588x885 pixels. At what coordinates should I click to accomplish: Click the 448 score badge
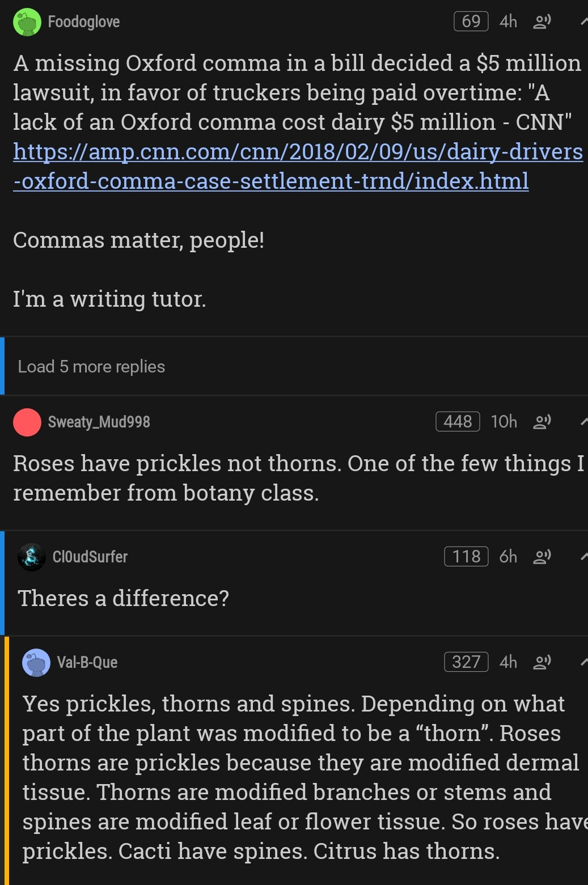pos(458,422)
